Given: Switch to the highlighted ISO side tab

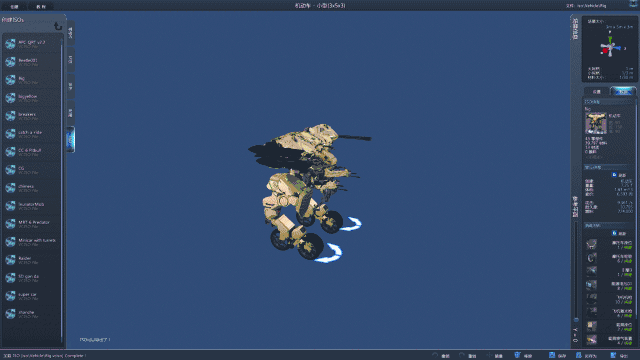Looking at the screenshot, I should (x=71, y=139).
